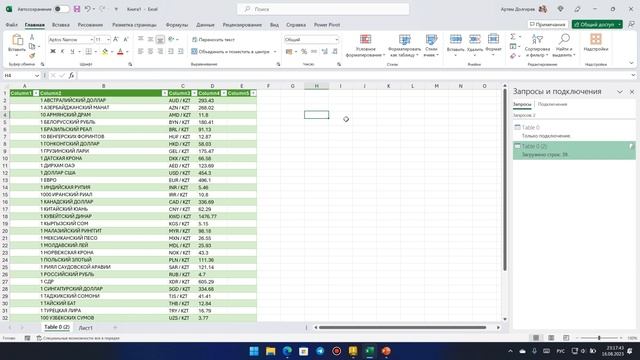Select the Лист1 sheet tab

[x=85, y=328]
